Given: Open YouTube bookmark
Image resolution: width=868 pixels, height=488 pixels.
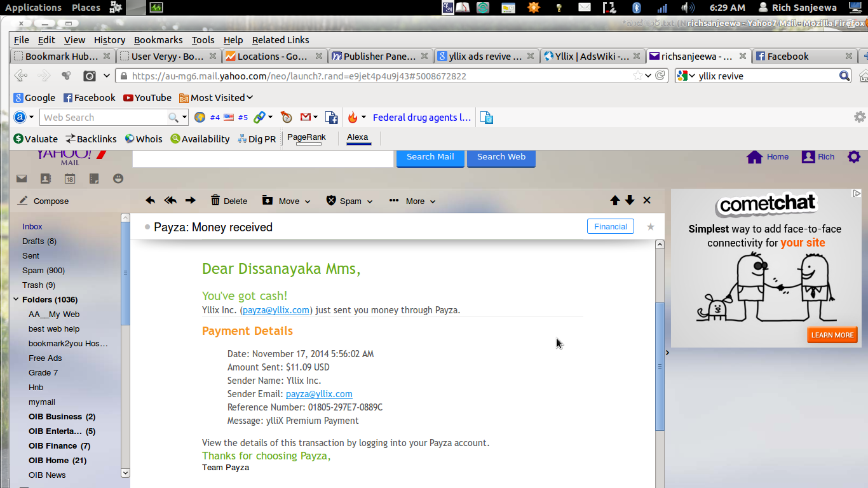Looking at the screenshot, I should pos(147,98).
